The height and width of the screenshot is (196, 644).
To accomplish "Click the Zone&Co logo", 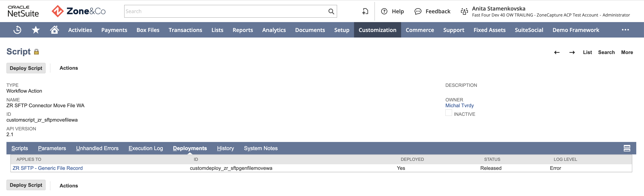I will [x=78, y=11].
